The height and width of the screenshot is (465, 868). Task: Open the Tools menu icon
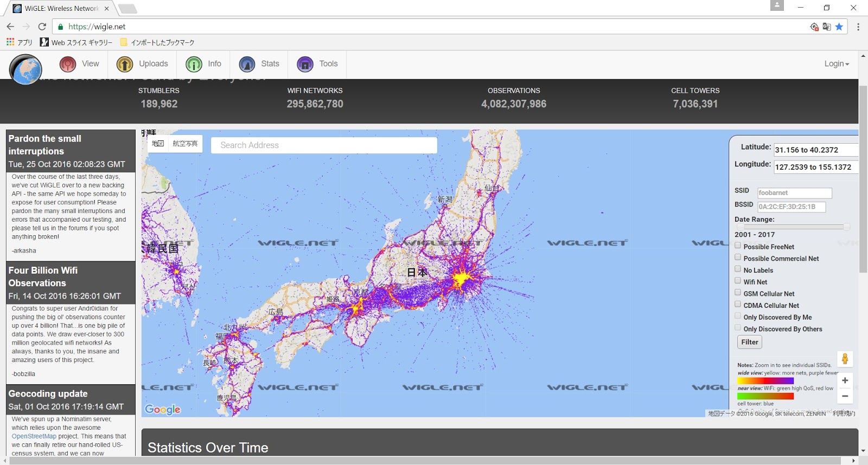click(305, 64)
